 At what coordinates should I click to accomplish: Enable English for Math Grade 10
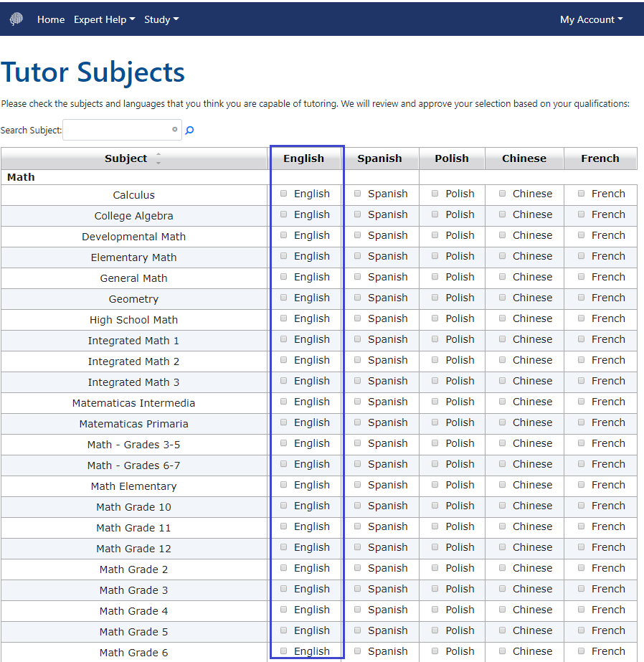[x=284, y=506]
